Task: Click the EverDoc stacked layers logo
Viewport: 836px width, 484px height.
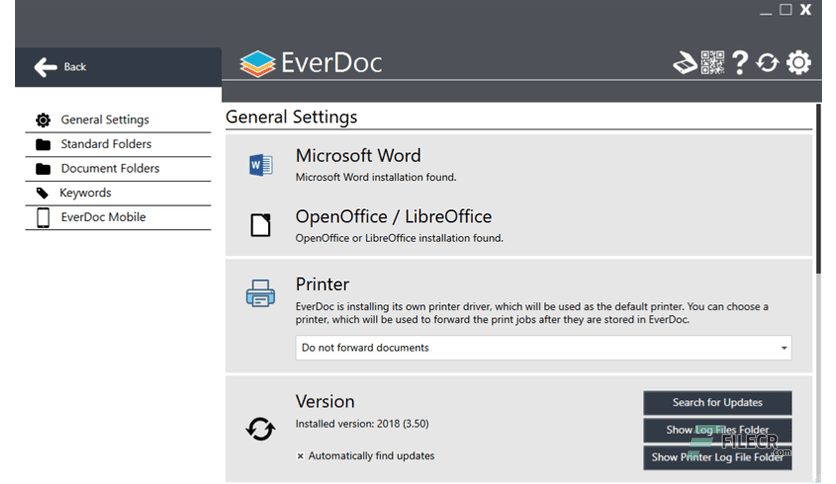Action: click(257, 63)
